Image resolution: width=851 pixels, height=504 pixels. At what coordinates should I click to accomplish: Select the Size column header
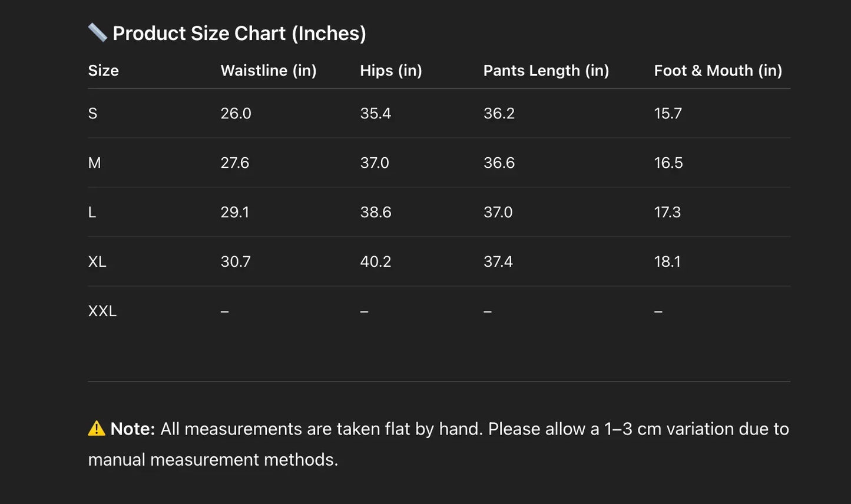coord(104,71)
